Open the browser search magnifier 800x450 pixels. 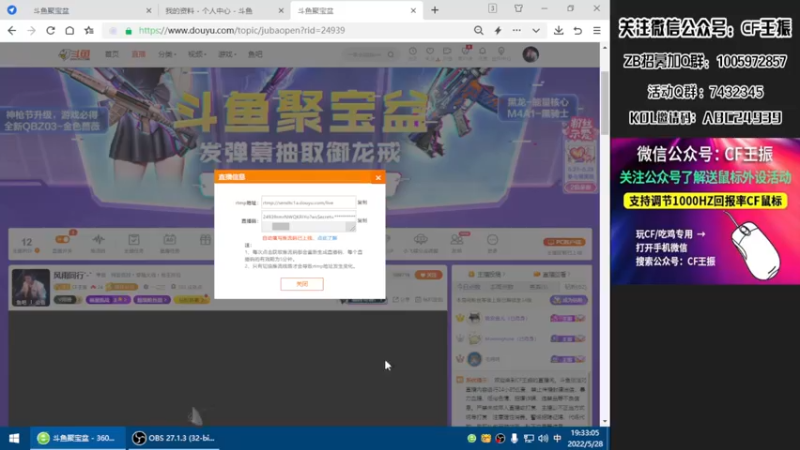(478, 31)
